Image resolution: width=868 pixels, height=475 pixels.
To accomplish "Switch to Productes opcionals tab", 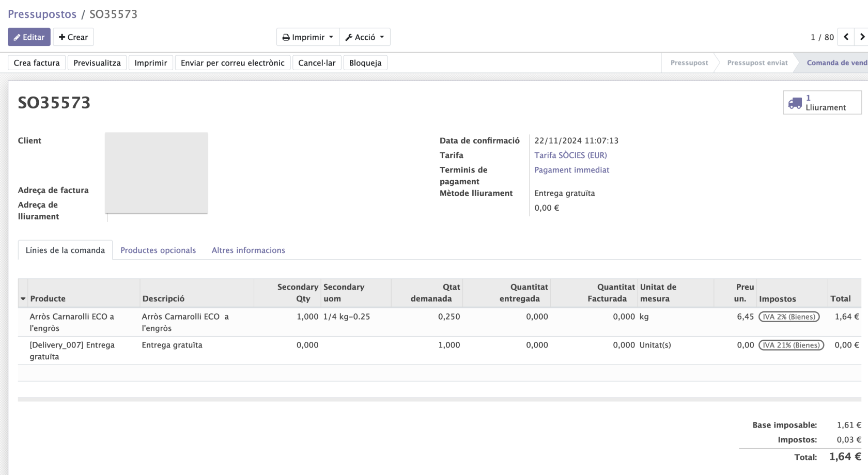I will click(x=158, y=250).
